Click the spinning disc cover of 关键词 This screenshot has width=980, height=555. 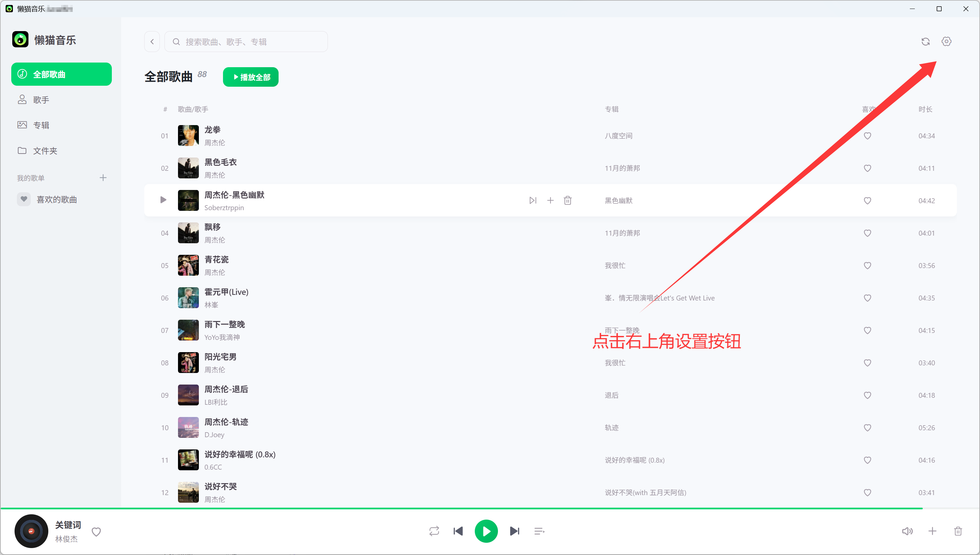(x=31, y=531)
